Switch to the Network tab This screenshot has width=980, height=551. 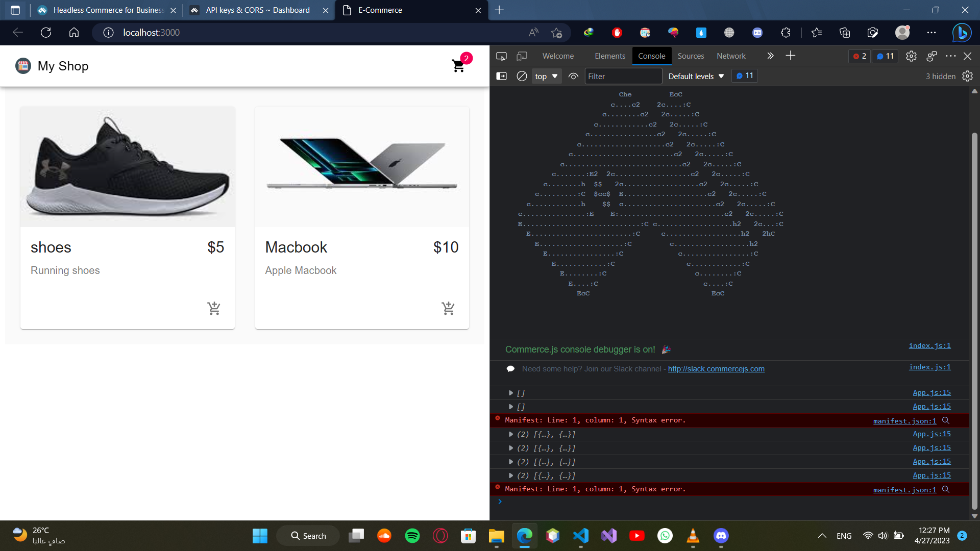731,56
